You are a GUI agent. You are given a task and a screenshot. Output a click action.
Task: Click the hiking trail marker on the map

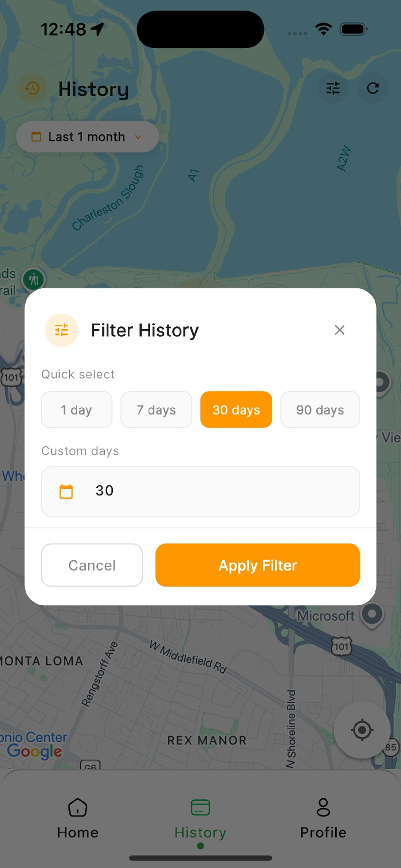[x=33, y=279]
